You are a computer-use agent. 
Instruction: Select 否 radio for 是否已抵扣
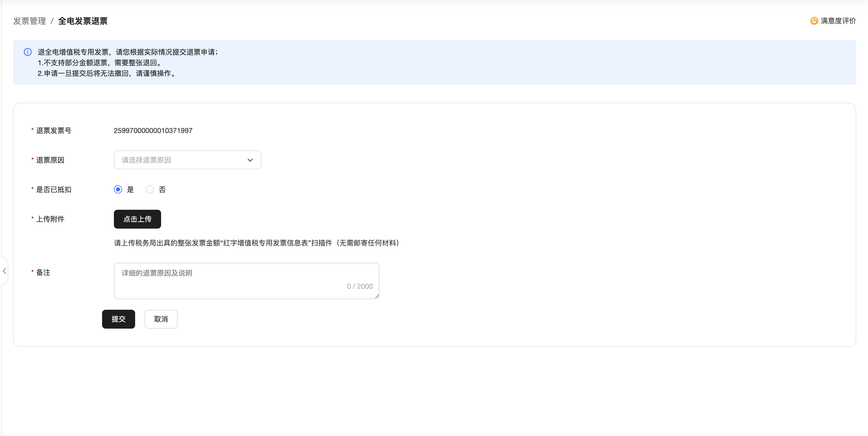pos(150,189)
